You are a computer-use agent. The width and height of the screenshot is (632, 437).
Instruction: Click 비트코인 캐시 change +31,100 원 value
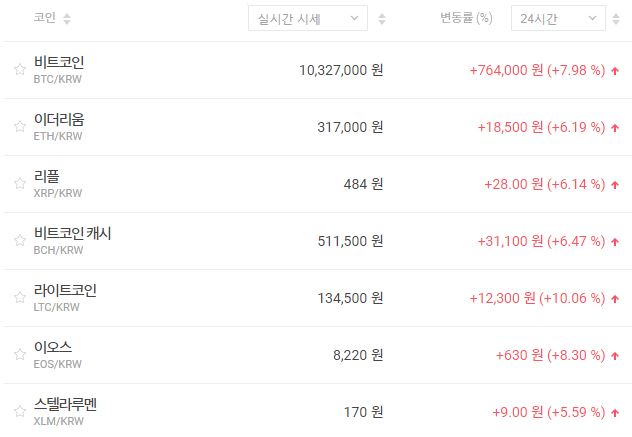coord(506,241)
